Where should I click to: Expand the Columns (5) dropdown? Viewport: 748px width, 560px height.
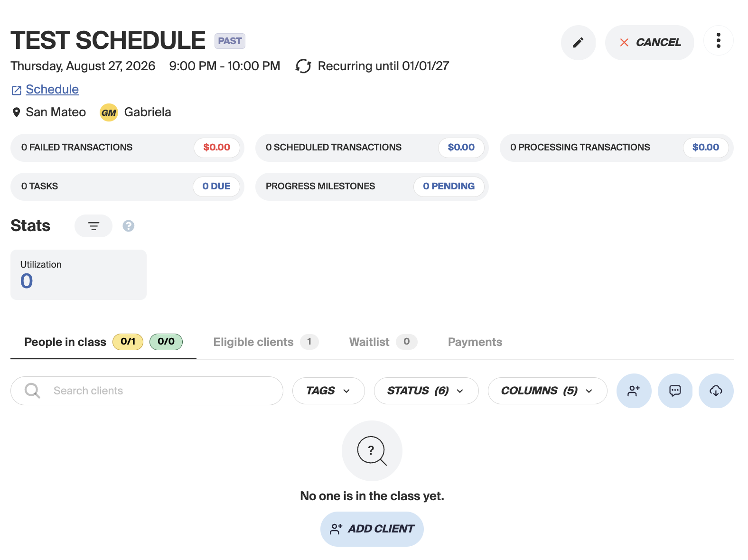coord(547,391)
